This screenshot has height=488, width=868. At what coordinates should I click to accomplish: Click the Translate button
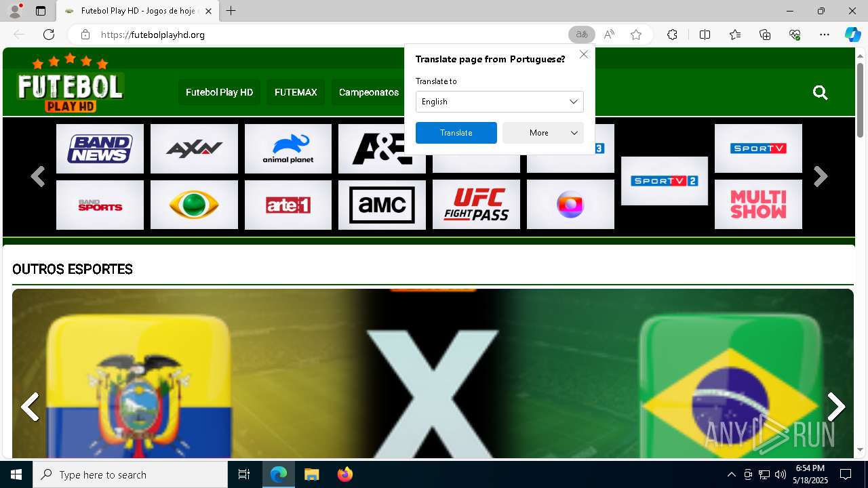(456, 133)
